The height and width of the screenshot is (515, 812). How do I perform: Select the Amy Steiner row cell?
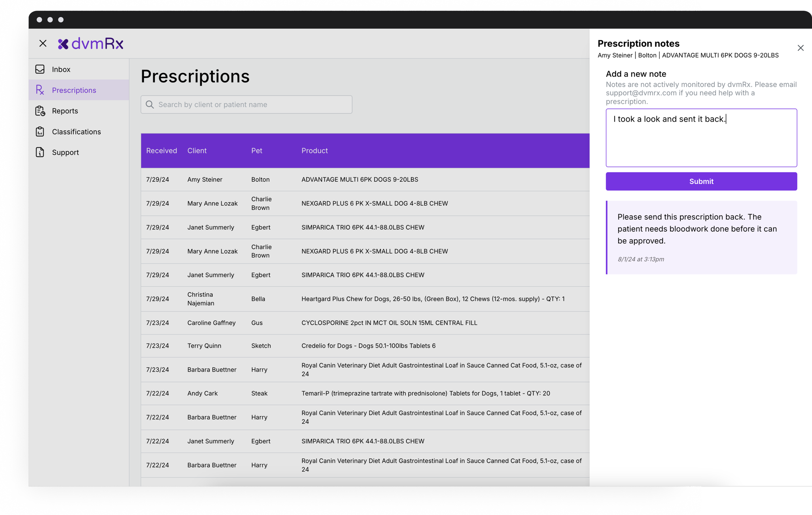[x=205, y=179]
